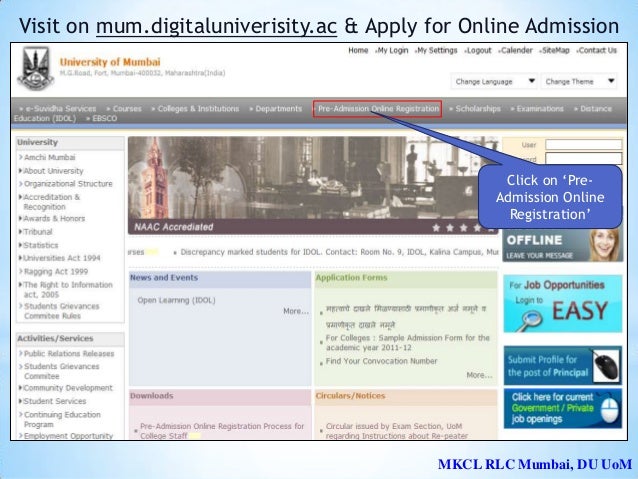The height and width of the screenshot is (479, 638).
Task: Expand Accreditation & Recognition item
Action: click(50, 202)
